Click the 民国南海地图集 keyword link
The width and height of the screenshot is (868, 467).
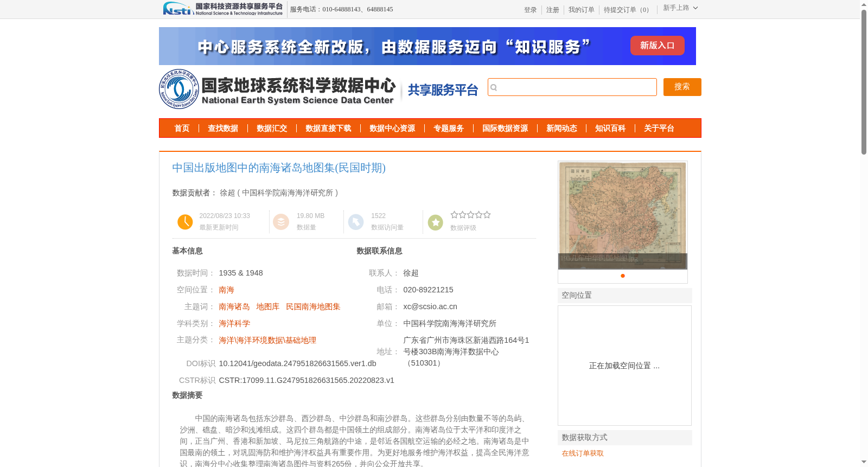313,307
